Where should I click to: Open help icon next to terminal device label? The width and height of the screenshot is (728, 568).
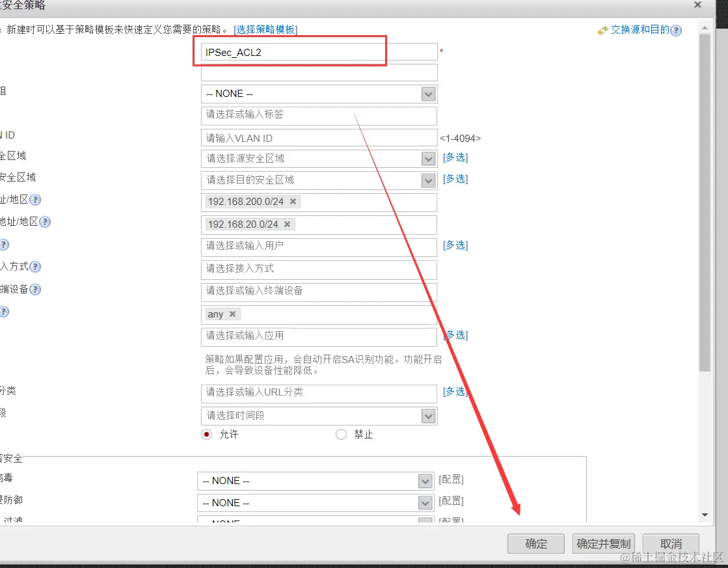pos(35,290)
